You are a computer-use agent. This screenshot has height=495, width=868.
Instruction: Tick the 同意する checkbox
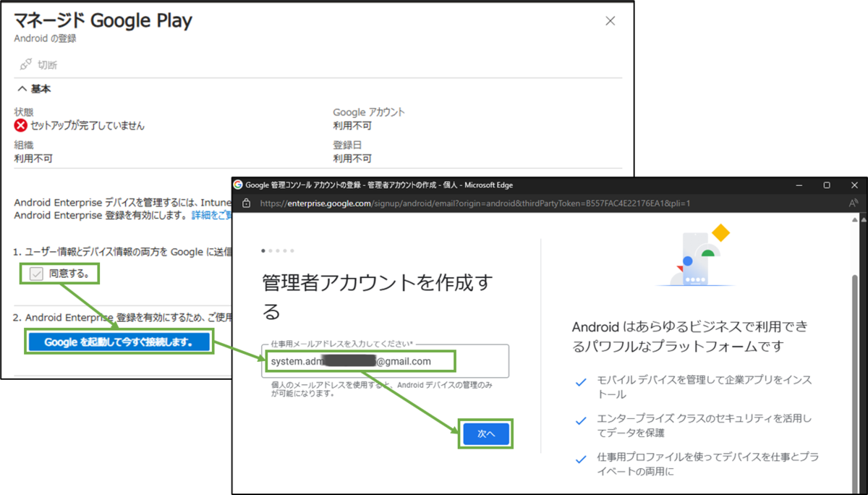pos(36,274)
